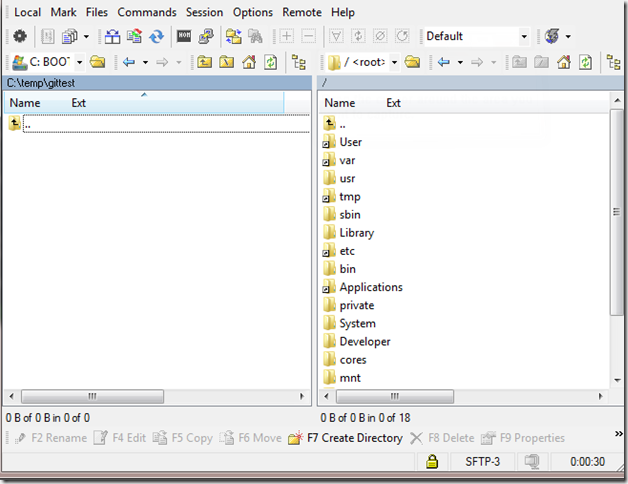Open the remote root path dropdown

395,62
